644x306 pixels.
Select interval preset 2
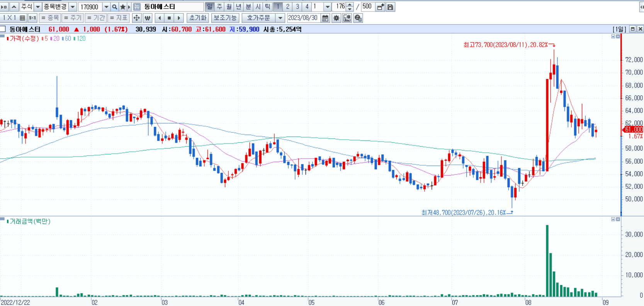[x=287, y=7]
